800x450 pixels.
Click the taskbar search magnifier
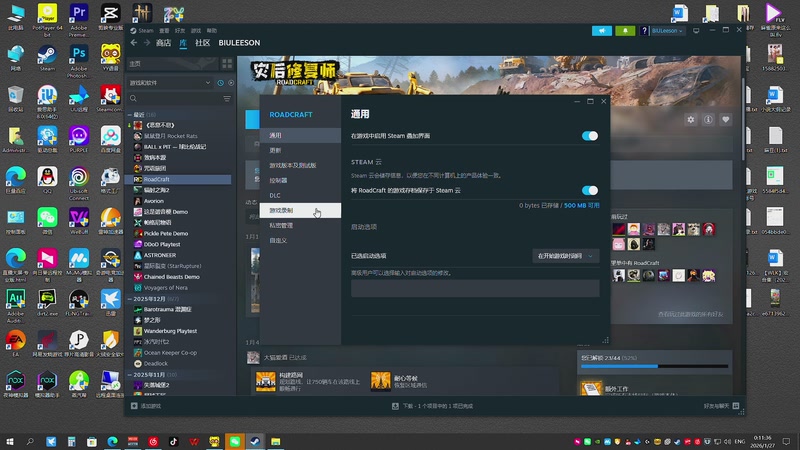[x=30, y=441]
